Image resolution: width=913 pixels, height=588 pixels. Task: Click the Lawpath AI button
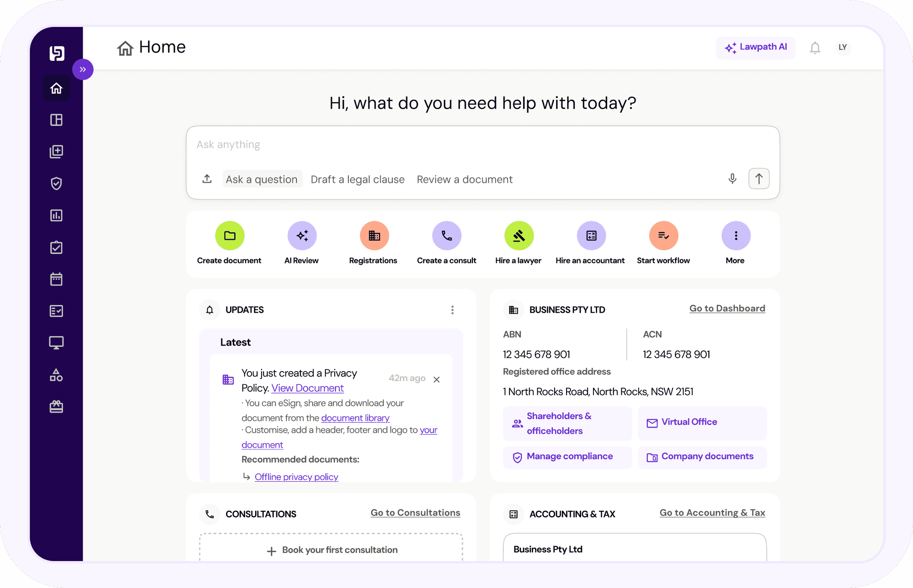756,47
